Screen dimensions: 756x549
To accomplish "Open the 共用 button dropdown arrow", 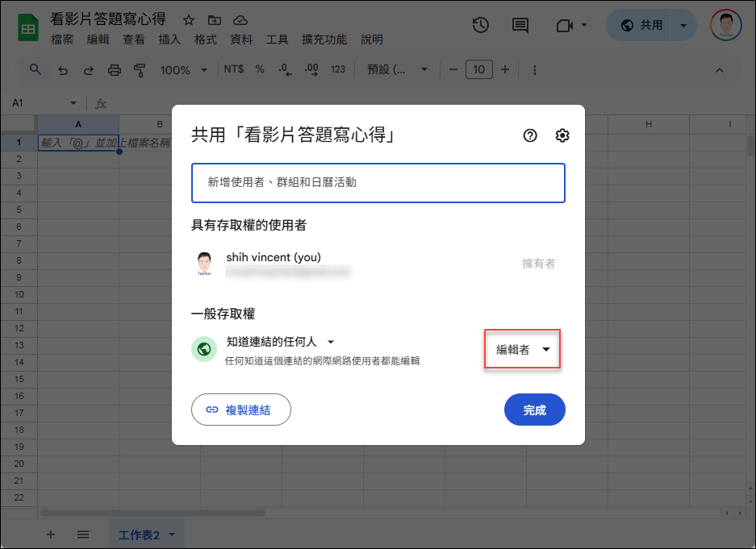I will pyautogui.click(x=683, y=25).
